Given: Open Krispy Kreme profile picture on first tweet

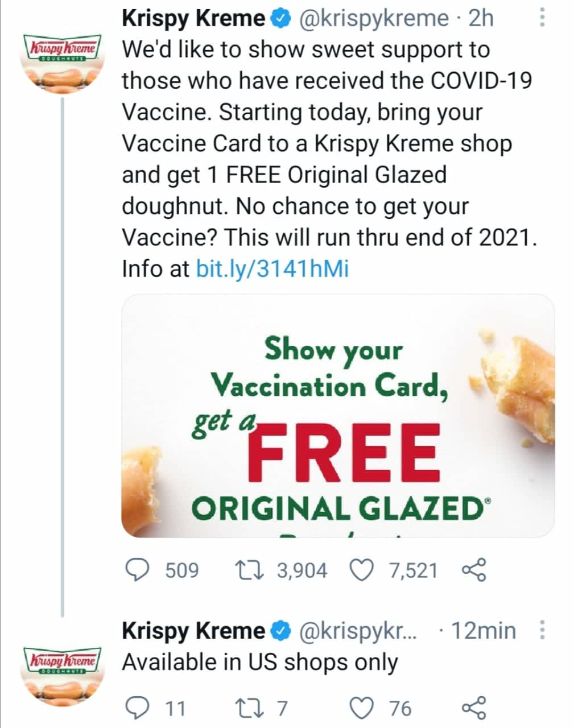Looking at the screenshot, I should tap(61, 61).
